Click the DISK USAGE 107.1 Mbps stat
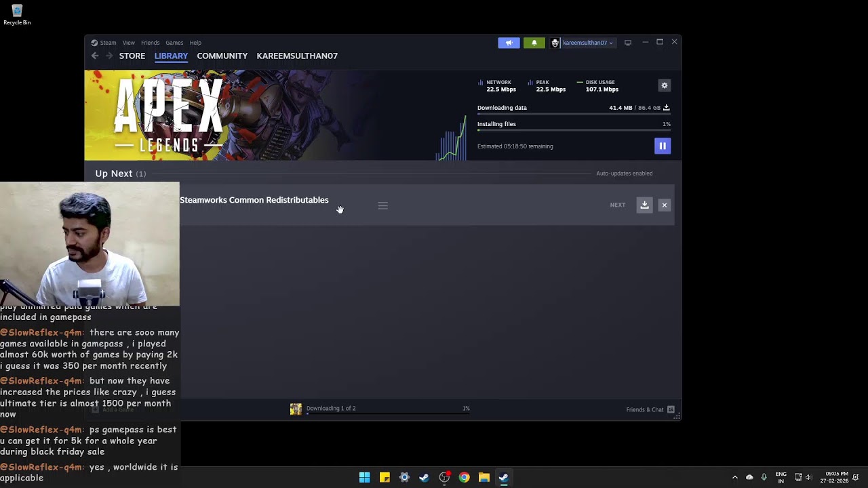Viewport: 868px width, 488px height. (598, 85)
